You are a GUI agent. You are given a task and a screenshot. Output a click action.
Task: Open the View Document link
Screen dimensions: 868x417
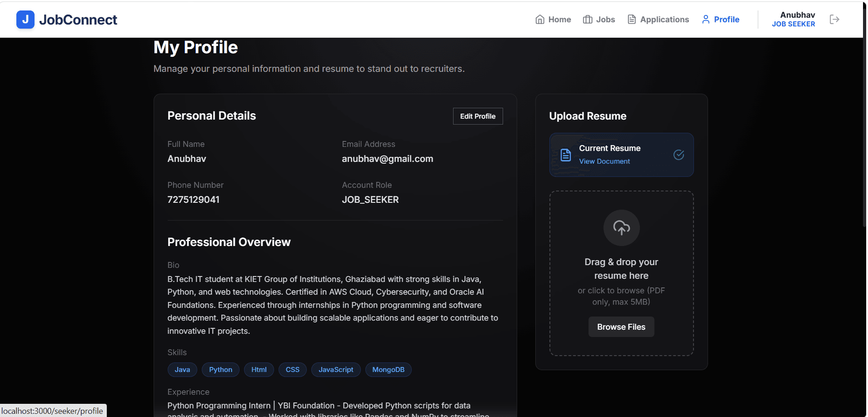point(604,161)
